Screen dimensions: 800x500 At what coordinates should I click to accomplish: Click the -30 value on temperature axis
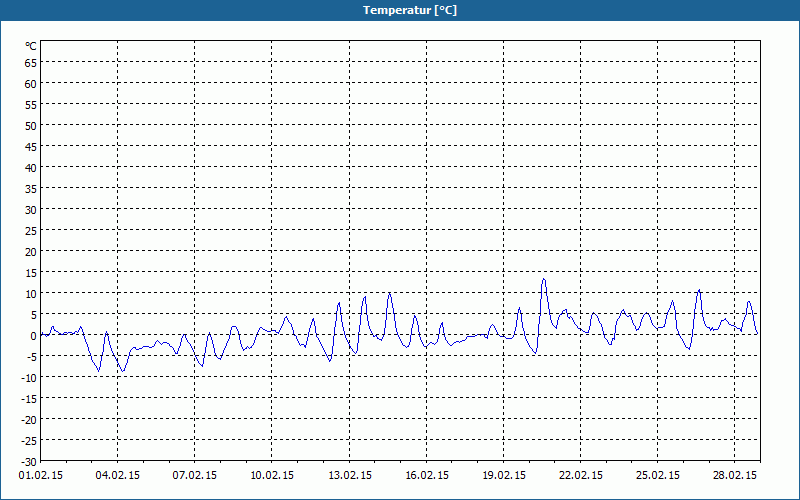tap(29, 462)
